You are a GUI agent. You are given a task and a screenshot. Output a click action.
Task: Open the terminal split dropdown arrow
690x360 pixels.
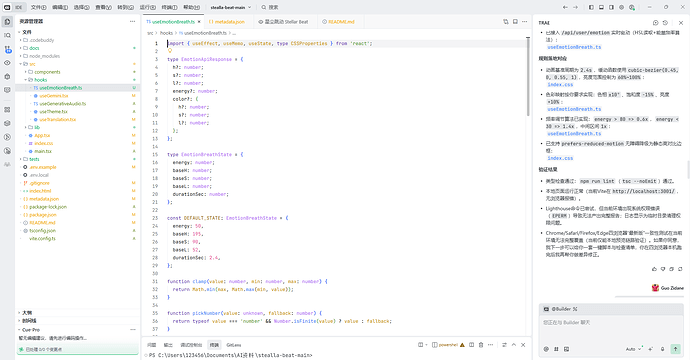pyautogui.click(x=426, y=345)
